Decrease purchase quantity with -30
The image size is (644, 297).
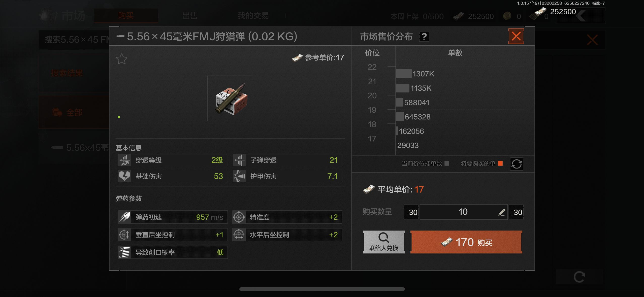411,212
